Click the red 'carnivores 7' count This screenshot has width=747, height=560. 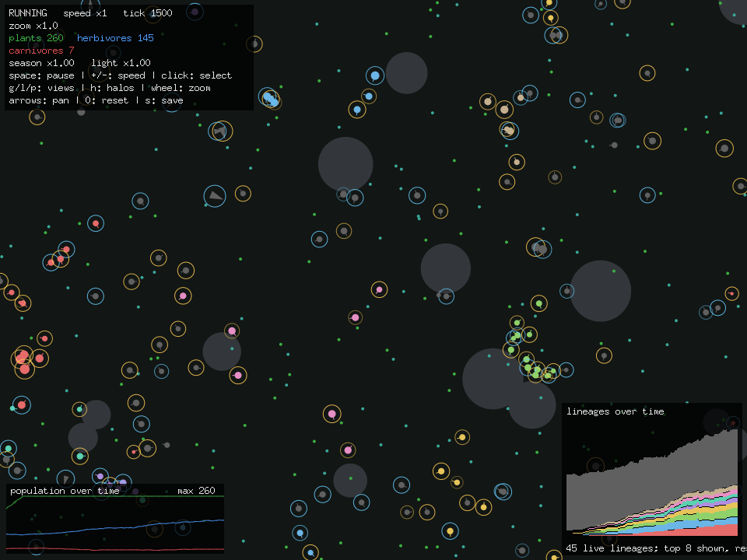pos(41,51)
